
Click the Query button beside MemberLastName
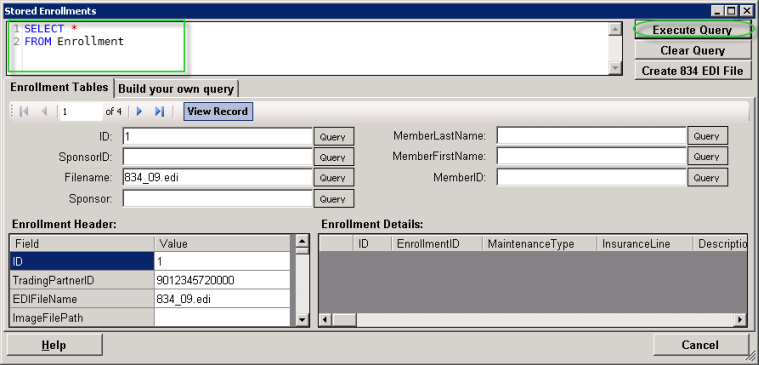click(707, 136)
